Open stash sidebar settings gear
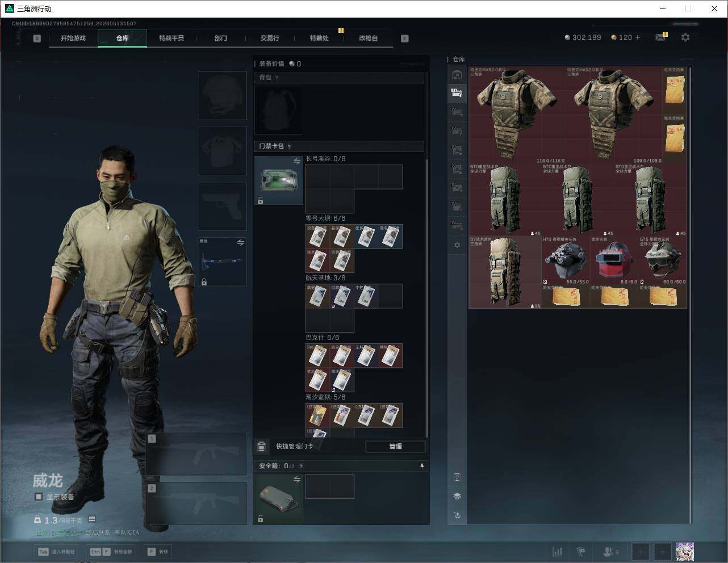This screenshot has width=728, height=563. (457, 245)
